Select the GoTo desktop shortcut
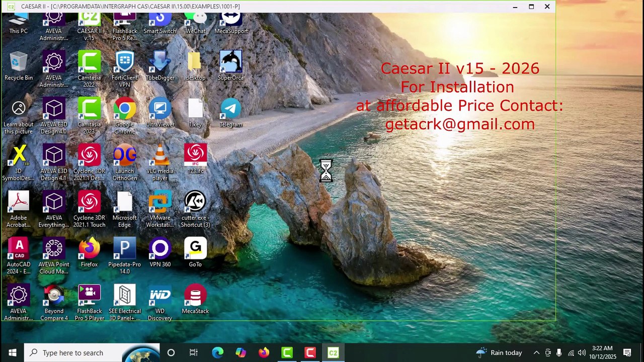This screenshot has width=644, height=362. 195,253
